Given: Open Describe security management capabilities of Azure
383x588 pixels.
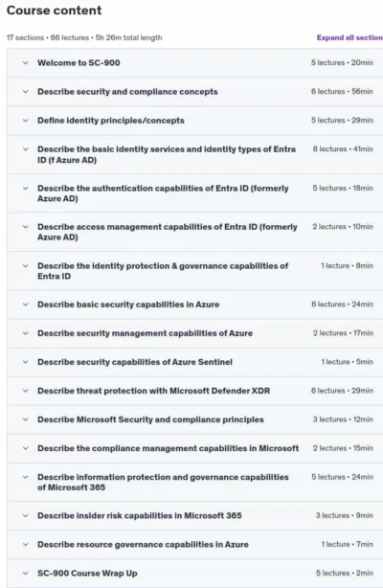Looking at the screenshot, I should (x=145, y=333).
